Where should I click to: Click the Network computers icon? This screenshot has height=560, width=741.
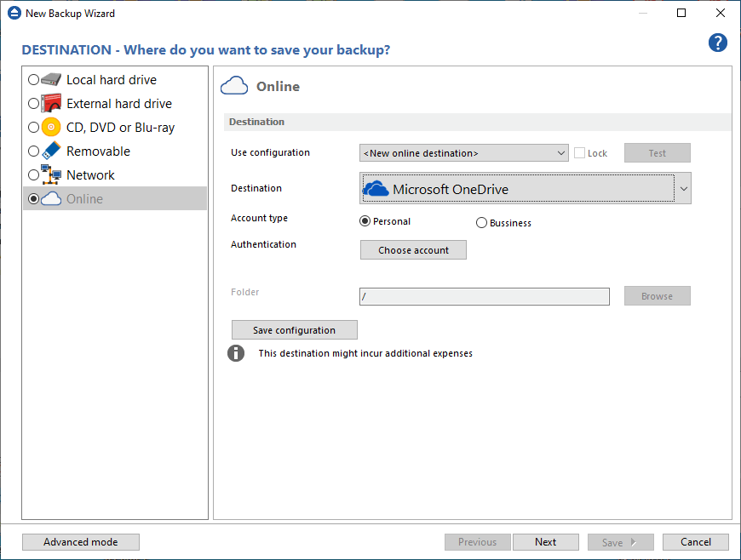tap(51, 174)
